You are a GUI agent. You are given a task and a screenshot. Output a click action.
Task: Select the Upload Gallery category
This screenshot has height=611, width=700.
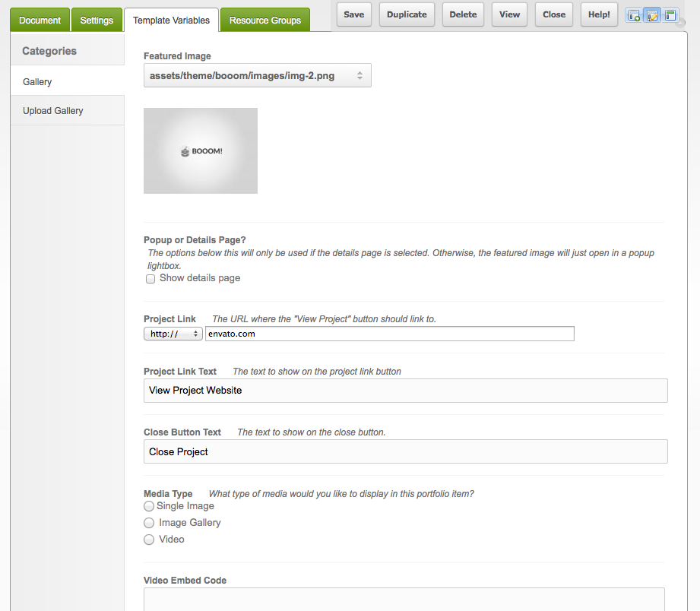click(53, 111)
